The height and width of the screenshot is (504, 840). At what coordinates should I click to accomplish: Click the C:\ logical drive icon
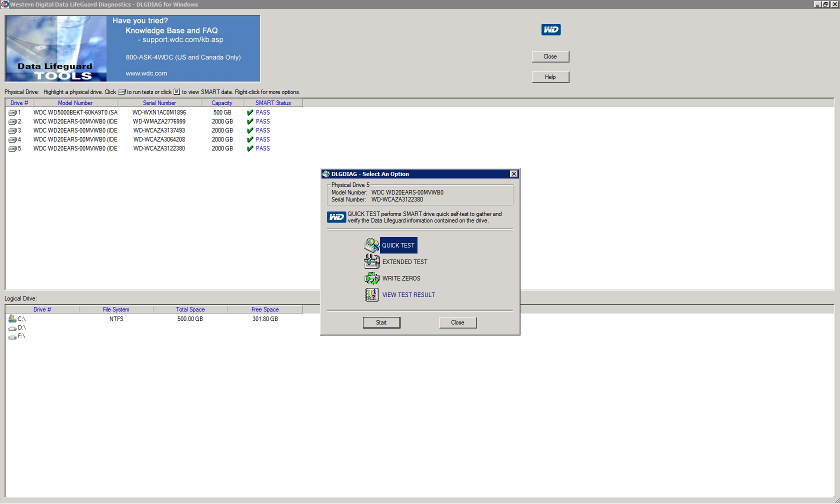[12, 318]
